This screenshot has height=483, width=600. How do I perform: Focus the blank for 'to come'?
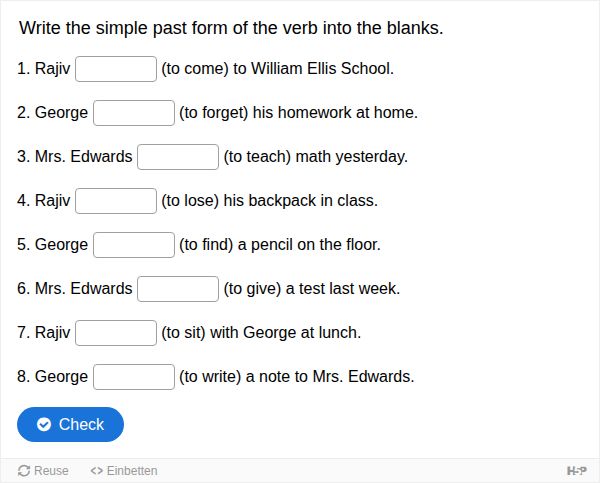[116, 69]
